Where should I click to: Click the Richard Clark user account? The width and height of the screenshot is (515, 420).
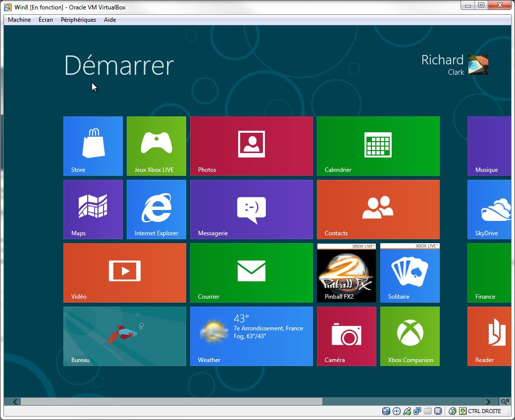click(455, 65)
